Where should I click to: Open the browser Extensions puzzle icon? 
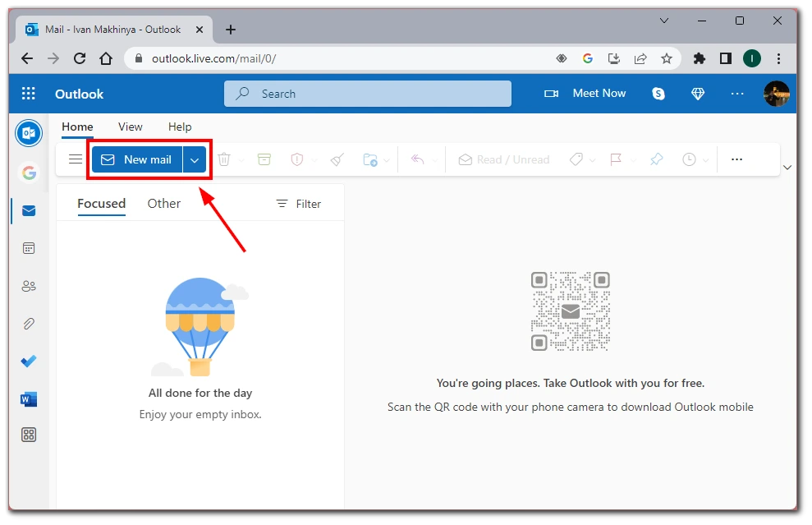click(x=699, y=58)
